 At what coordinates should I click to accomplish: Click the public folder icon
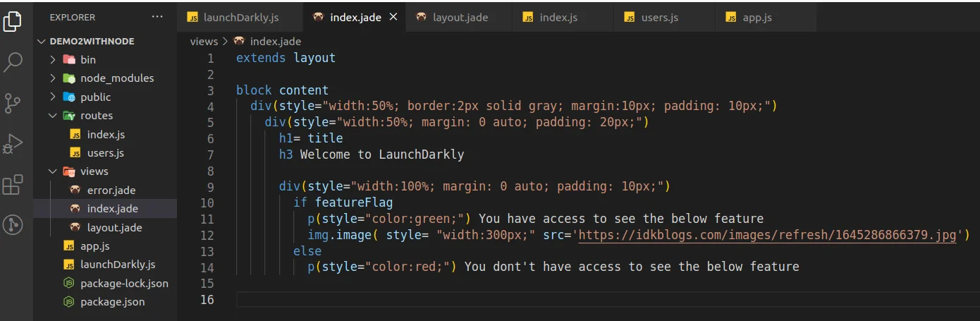coord(69,97)
